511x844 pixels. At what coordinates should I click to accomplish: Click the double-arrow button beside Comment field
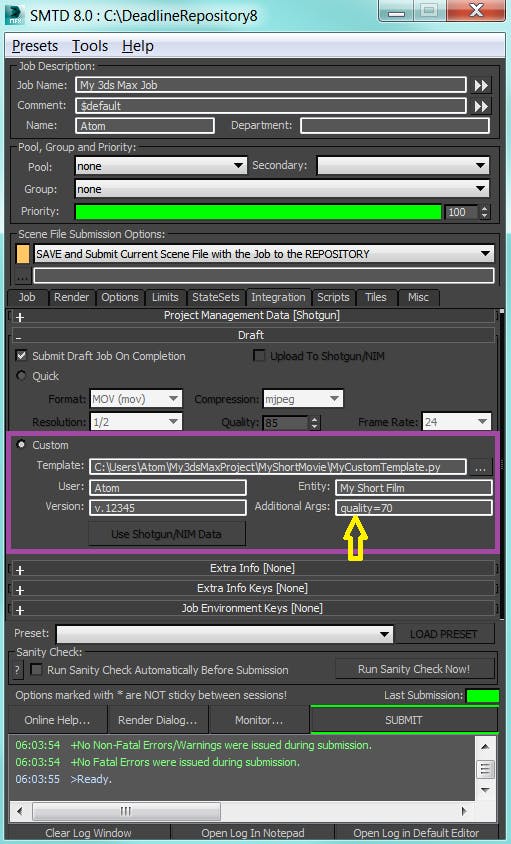[481, 106]
